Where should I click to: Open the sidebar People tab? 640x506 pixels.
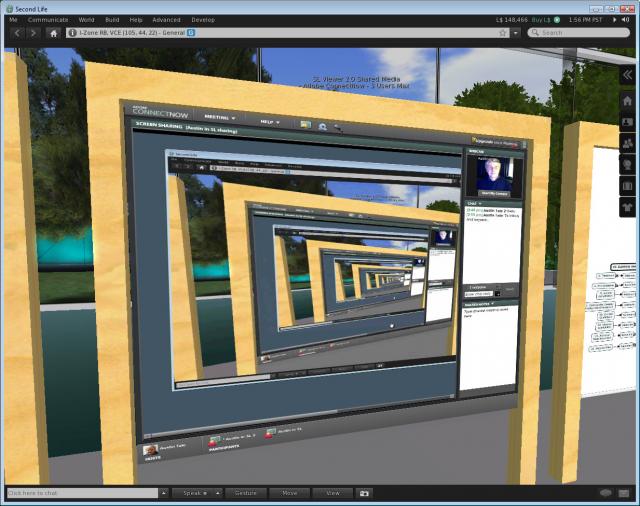click(x=628, y=143)
